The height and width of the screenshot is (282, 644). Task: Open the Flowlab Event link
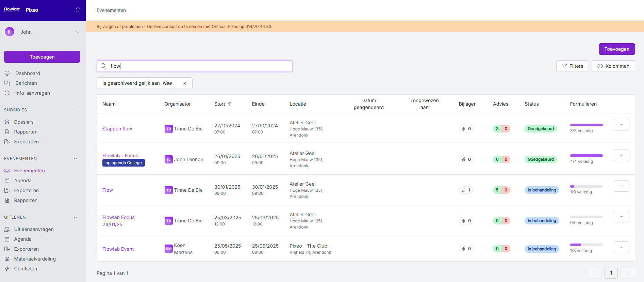pyautogui.click(x=118, y=249)
